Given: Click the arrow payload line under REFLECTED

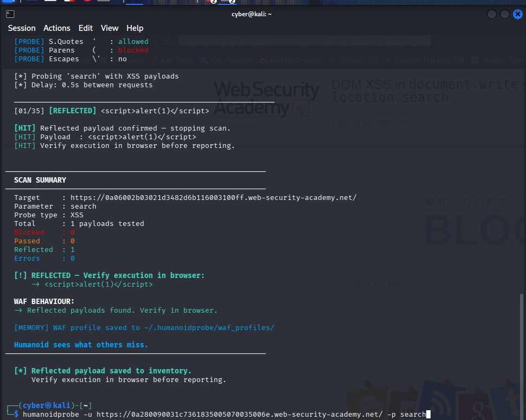Looking at the screenshot, I should [x=92, y=285].
